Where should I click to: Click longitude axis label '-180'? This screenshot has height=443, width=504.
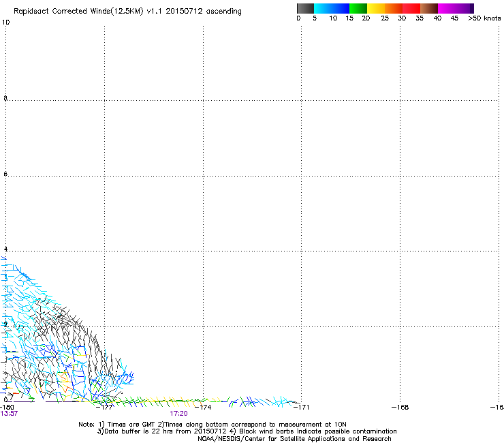coord(7,407)
